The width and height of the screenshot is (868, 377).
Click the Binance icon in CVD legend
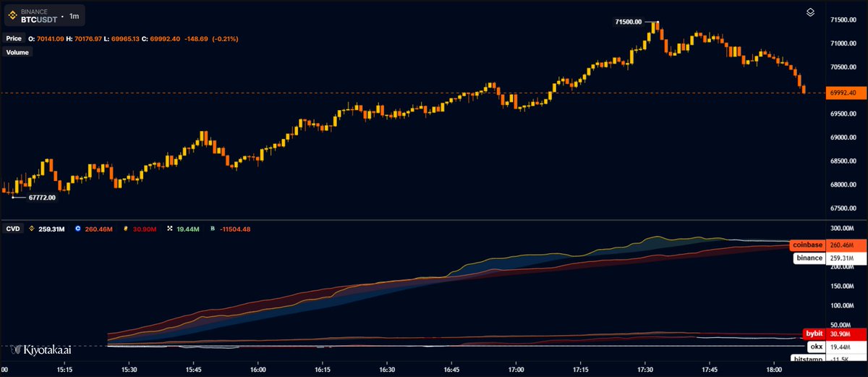point(31,229)
